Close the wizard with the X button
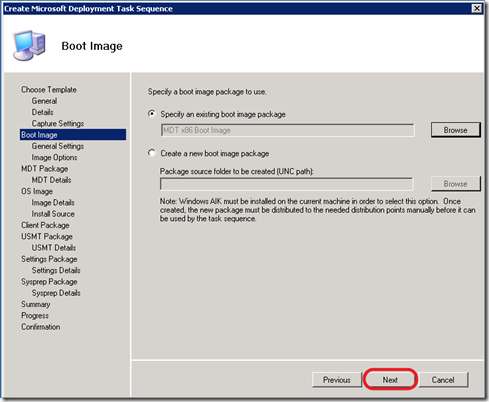 tap(477, 8)
